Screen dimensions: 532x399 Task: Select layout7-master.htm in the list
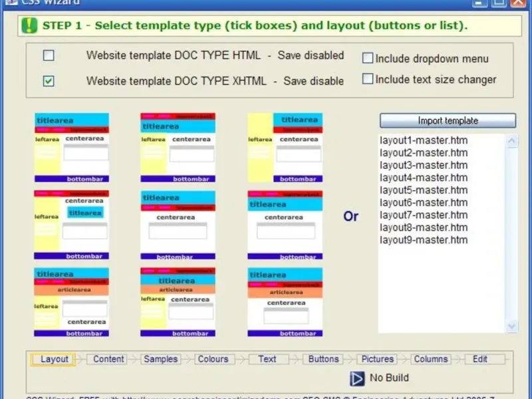coord(424,215)
